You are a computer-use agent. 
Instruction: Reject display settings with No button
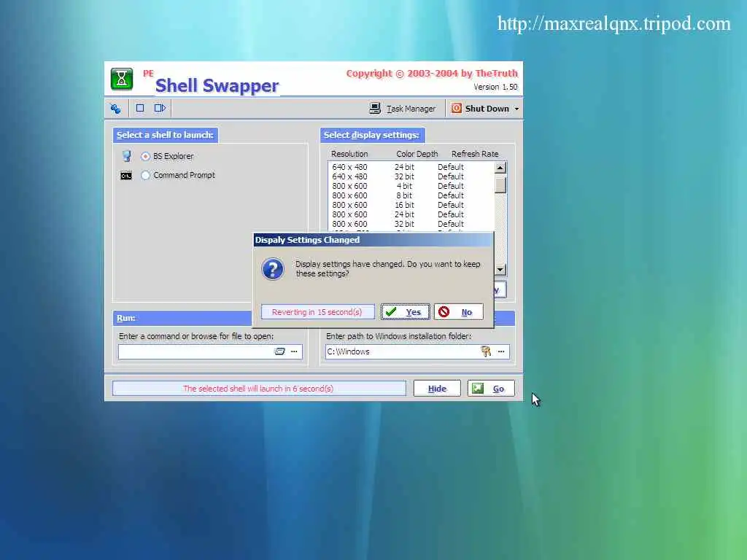click(x=458, y=312)
